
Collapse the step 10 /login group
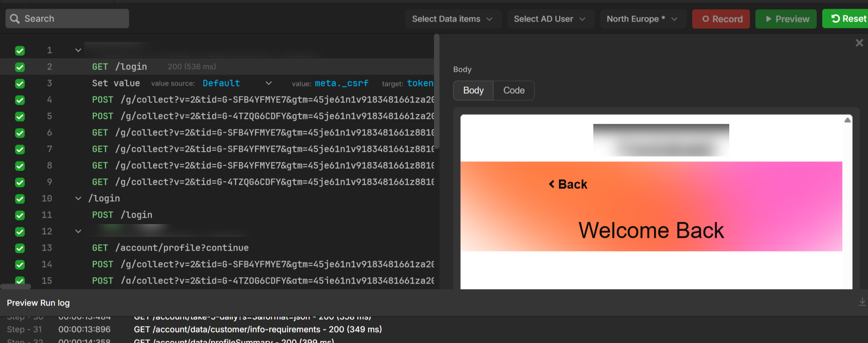pos(78,198)
